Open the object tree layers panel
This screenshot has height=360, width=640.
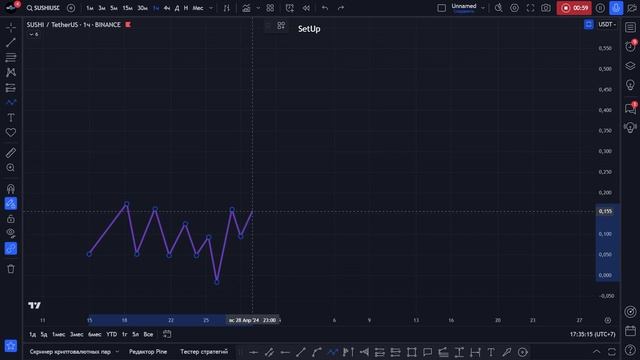631,66
